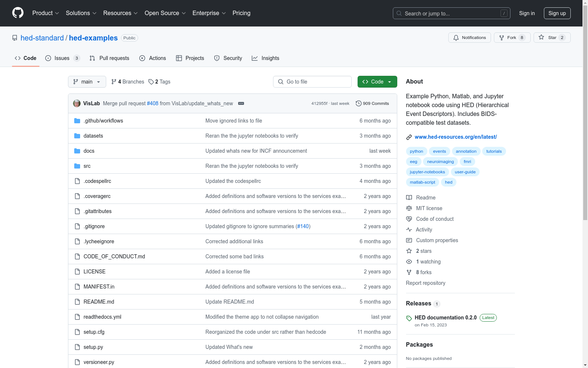Click the python topic tag
The width and height of the screenshot is (588, 368).
click(416, 151)
